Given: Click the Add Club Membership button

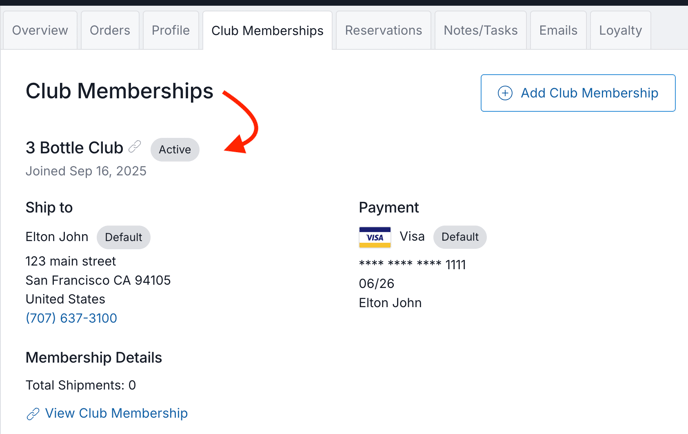Looking at the screenshot, I should coord(578,93).
